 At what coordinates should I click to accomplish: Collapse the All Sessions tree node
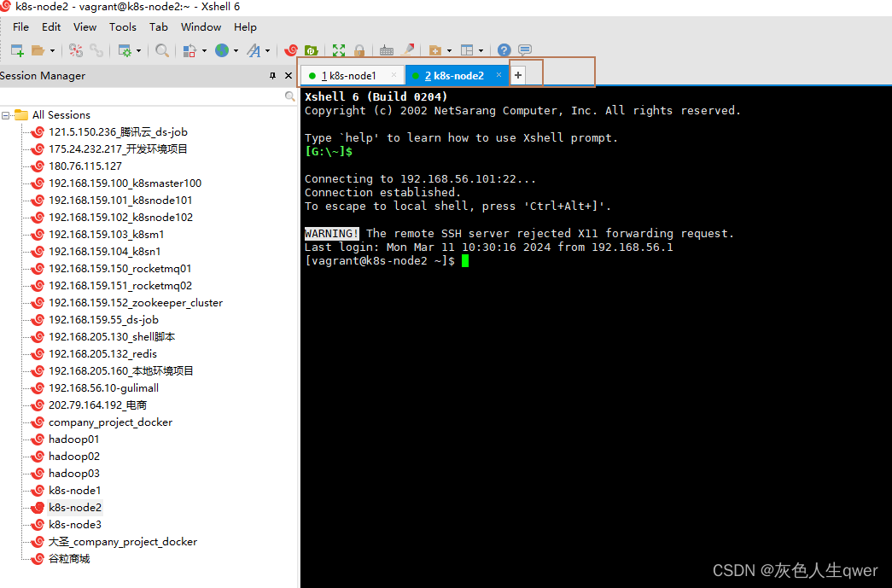(x=7, y=114)
